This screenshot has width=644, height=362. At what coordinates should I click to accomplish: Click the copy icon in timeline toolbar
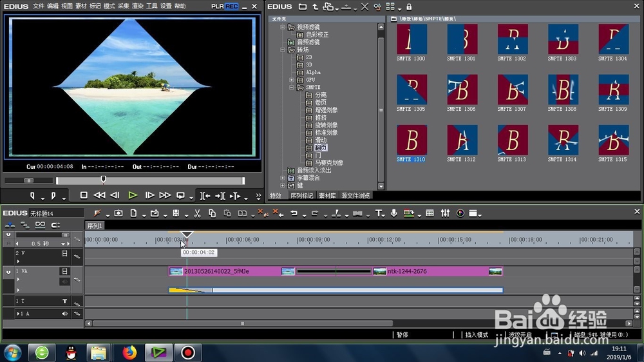(x=212, y=213)
